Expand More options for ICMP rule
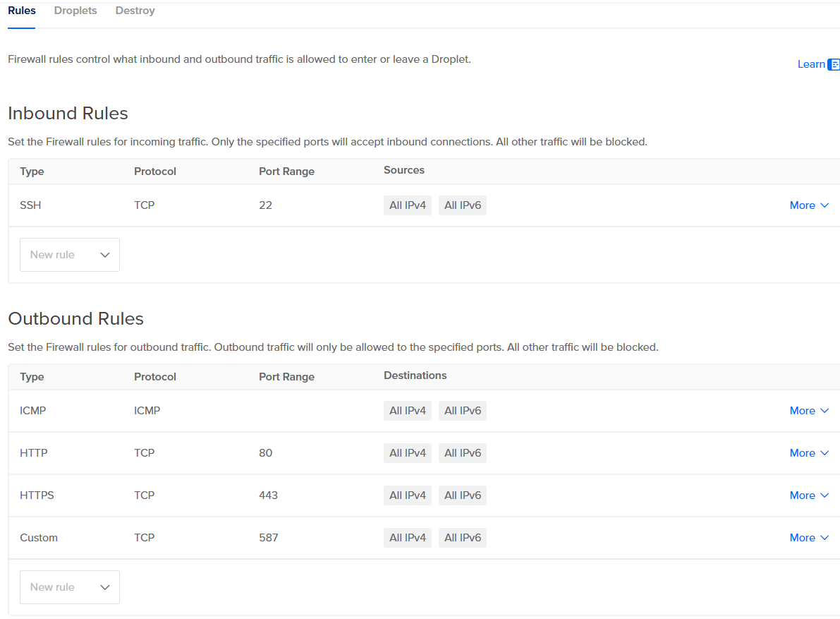This screenshot has width=840, height=619. (809, 411)
